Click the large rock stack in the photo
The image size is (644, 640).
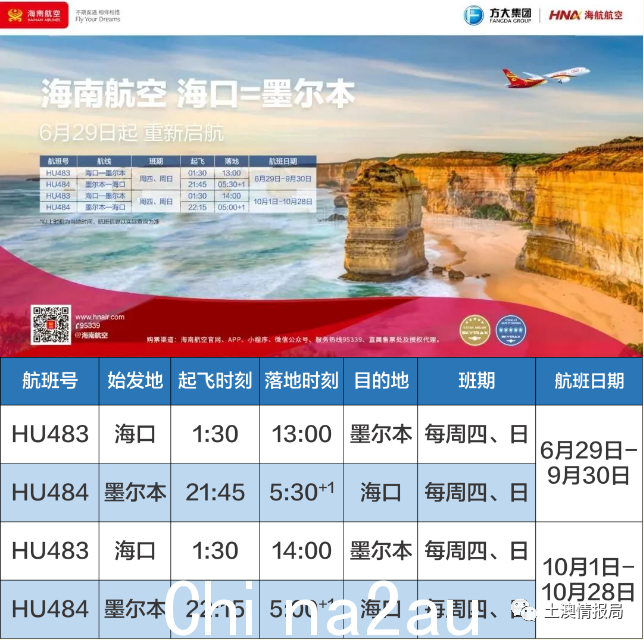tap(384, 222)
